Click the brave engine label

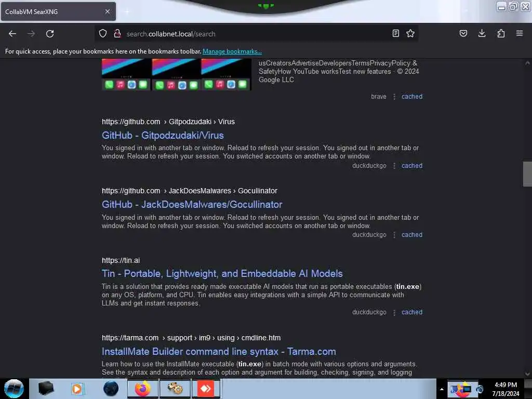(379, 96)
